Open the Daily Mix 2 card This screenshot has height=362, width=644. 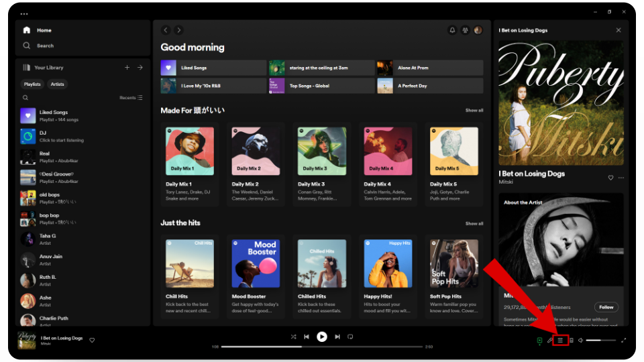click(256, 164)
